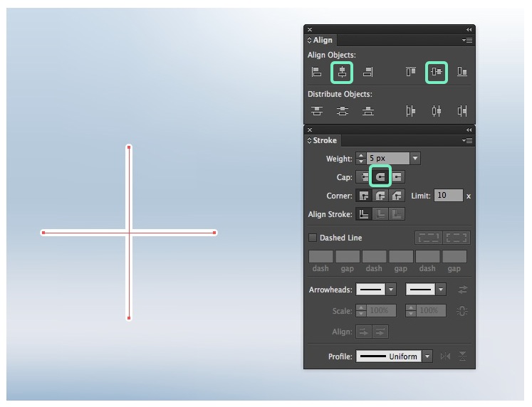This screenshot has height=407, width=532.
Task: Click extend arrow tip beyond path
Action: click(x=364, y=332)
